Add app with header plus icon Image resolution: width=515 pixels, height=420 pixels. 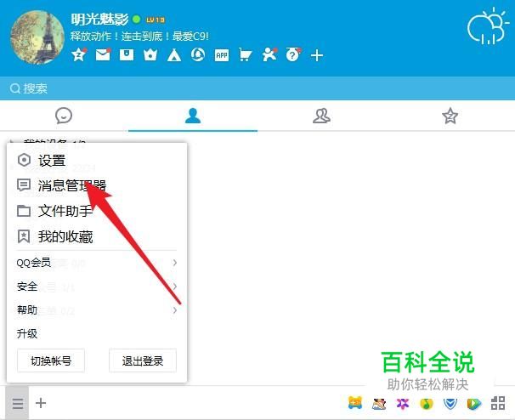pos(317,55)
